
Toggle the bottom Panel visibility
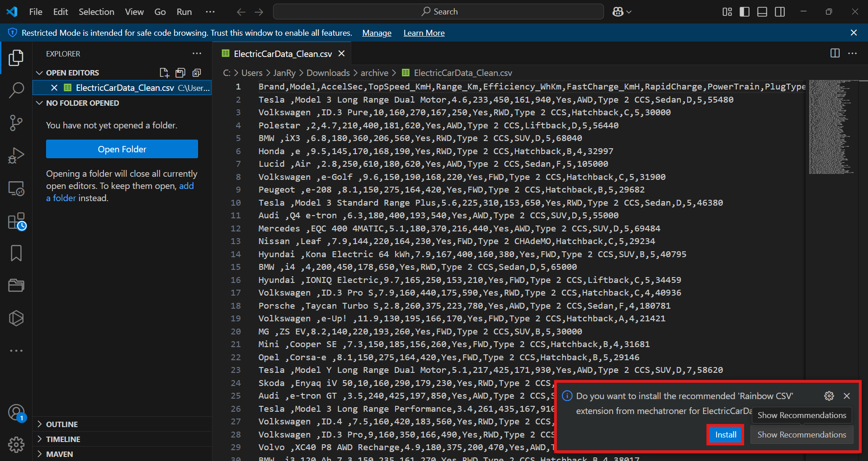762,12
